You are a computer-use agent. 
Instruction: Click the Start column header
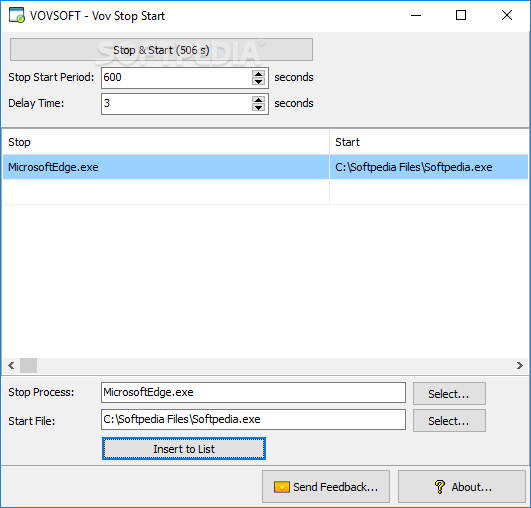point(429,142)
